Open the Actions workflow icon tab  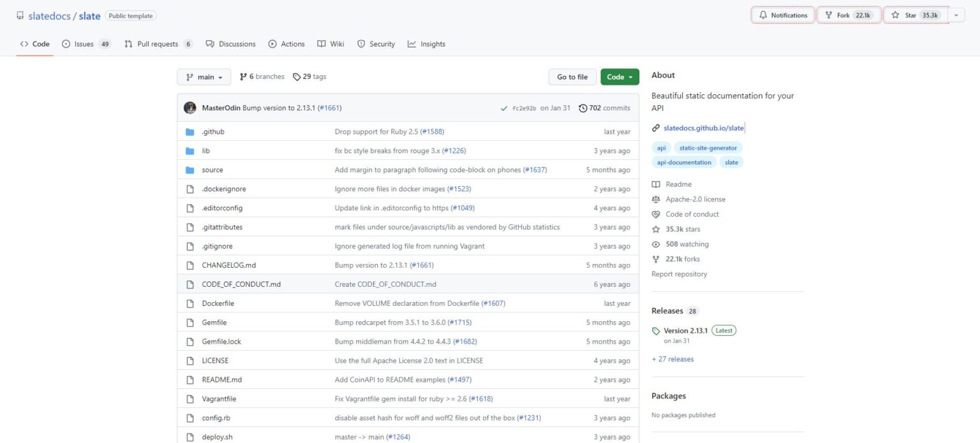pos(271,43)
